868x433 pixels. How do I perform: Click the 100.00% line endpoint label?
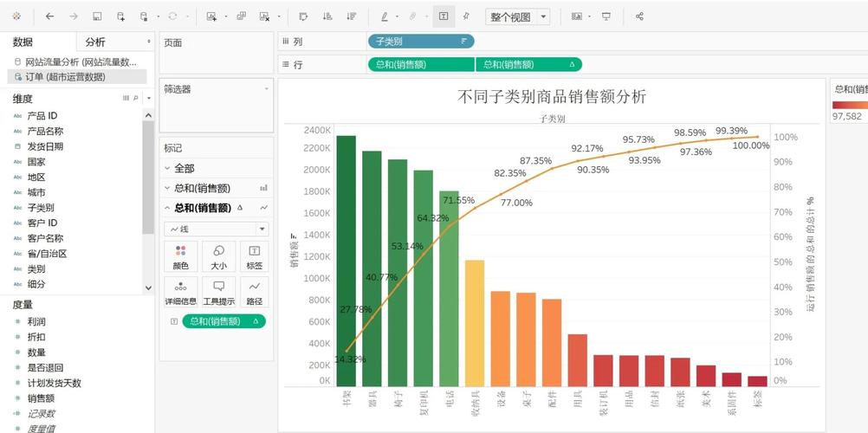[751, 145]
